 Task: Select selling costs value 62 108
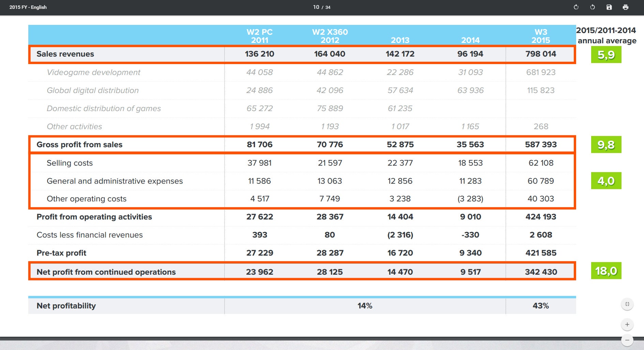tap(541, 163)
